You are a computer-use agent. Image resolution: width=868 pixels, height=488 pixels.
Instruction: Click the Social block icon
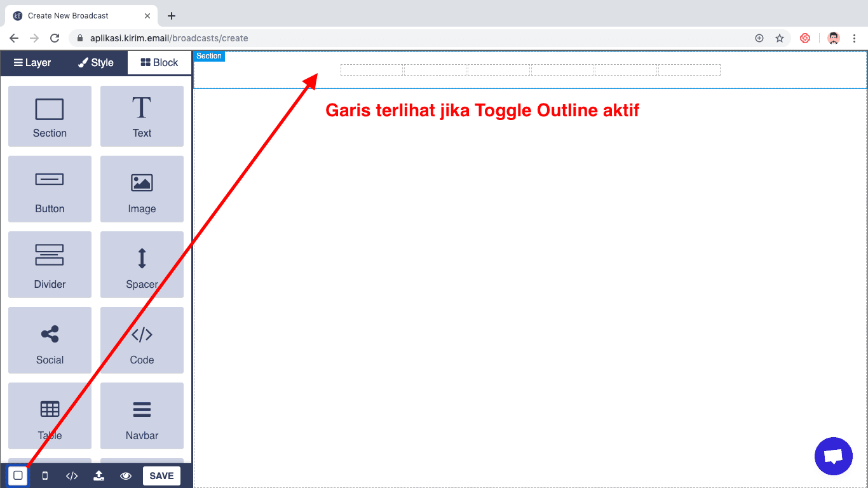tap(50, 340)
